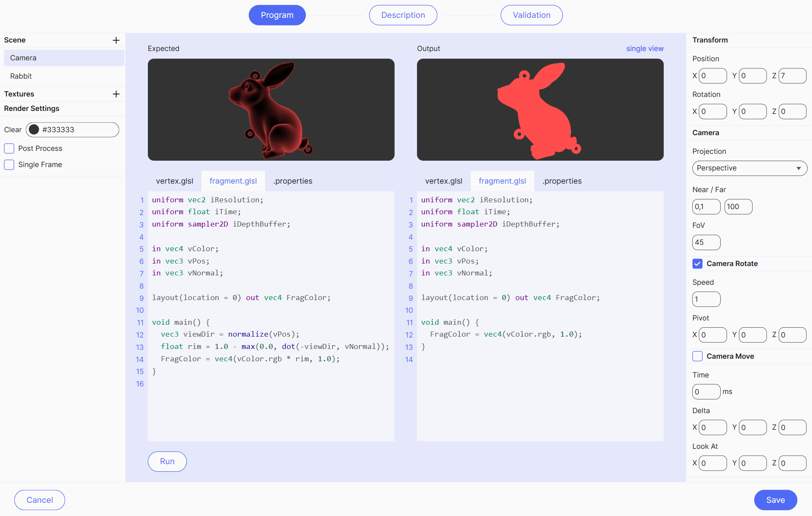Select Camera in the Scene list

click(23, 58)
